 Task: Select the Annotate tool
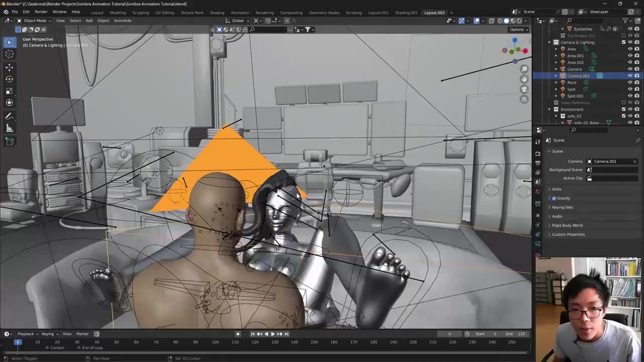(x=9, y=116)
